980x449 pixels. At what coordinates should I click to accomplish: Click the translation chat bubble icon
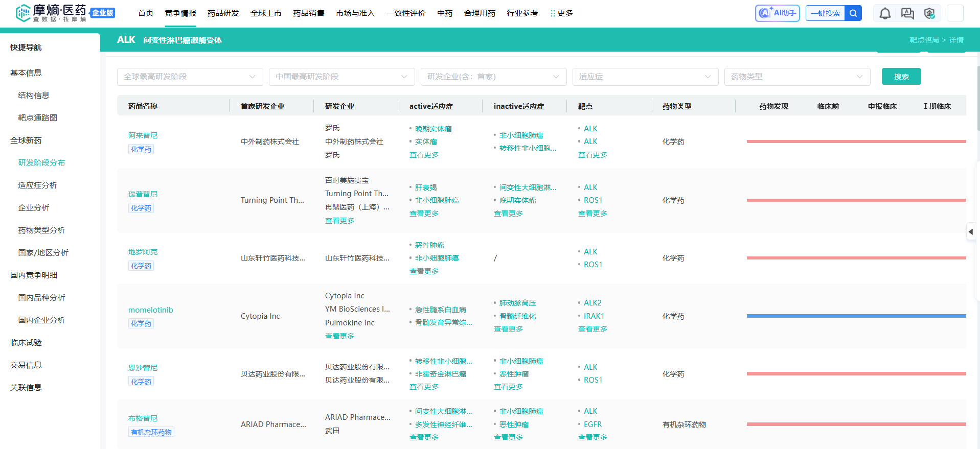[907, 13]
